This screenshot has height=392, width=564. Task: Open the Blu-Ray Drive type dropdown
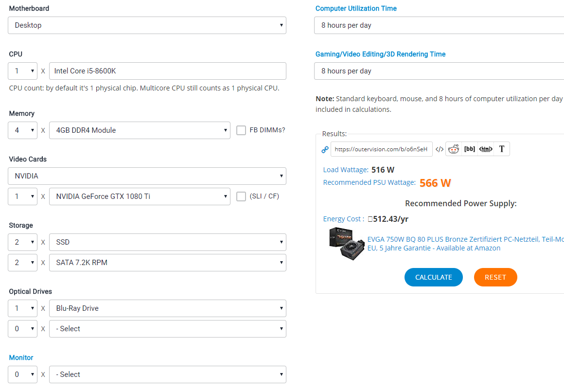click(x=168, y=308)
